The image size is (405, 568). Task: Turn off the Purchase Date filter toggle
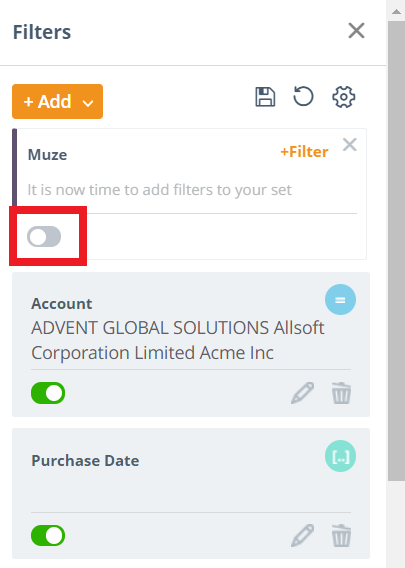[x=48, y=535]
